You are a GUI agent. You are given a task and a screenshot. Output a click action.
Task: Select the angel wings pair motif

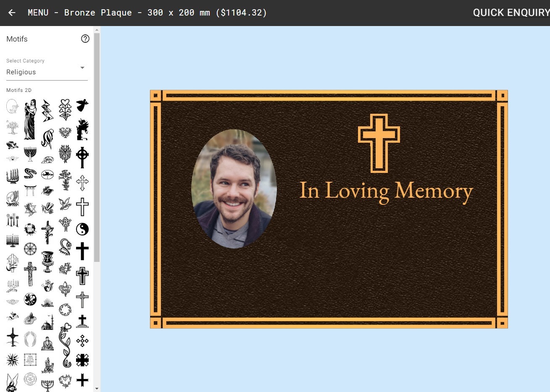click(30, 339)
